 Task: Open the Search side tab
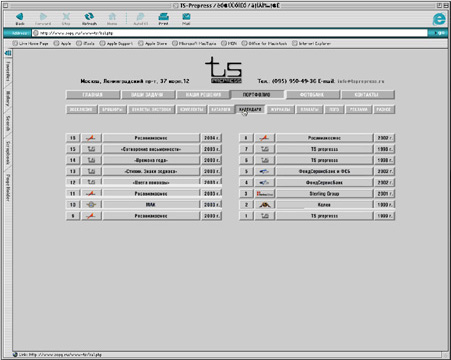[8, 124]
